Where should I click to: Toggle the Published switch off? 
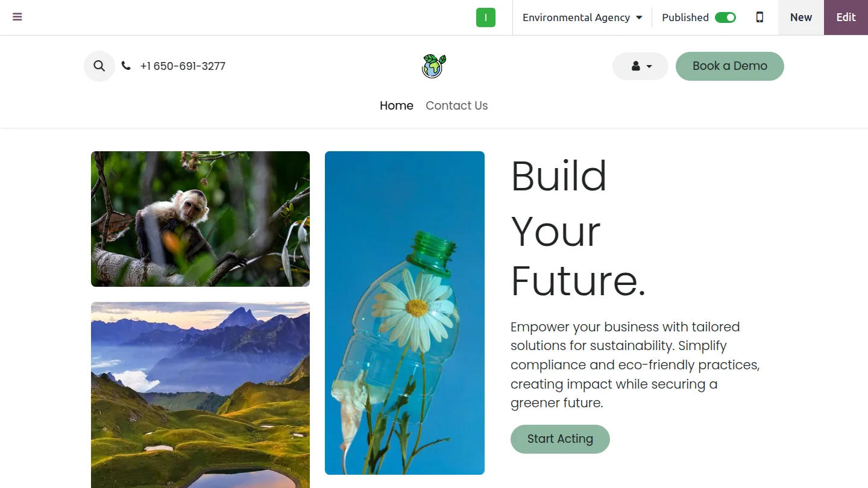[x=725, y=17]
